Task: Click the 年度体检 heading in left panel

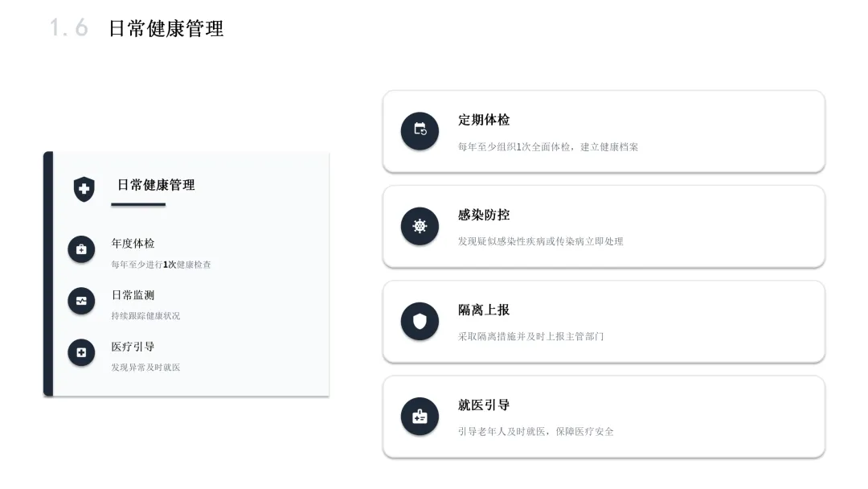Action: pyautogui.click(x=133, y=243)
